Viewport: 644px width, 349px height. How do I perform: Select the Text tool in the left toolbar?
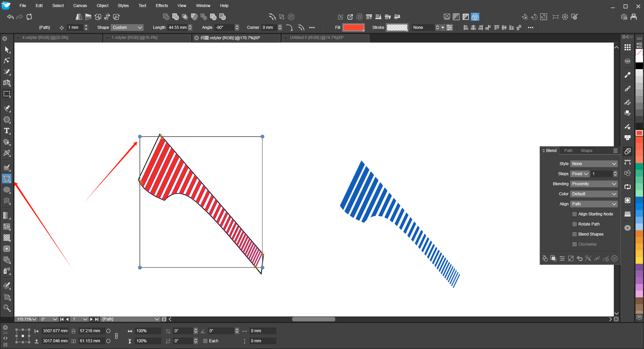7,131
